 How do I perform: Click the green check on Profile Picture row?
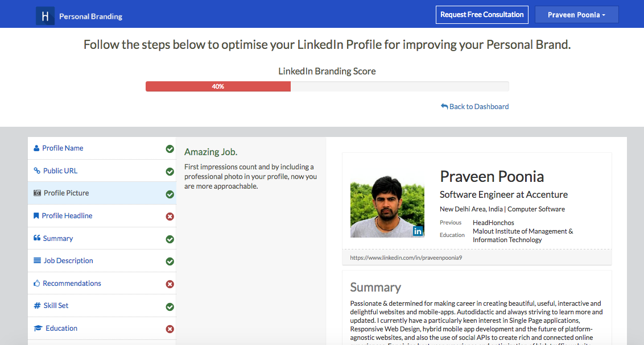(170, 194)
